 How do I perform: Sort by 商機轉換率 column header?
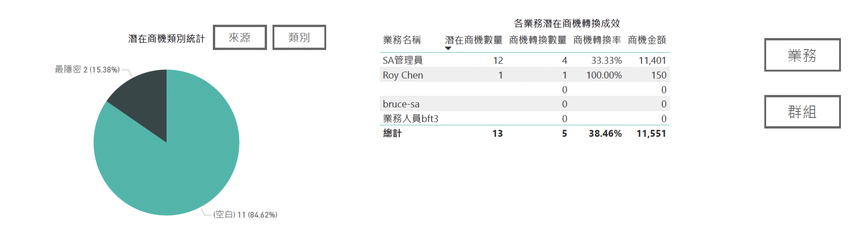tap(597, 40)
